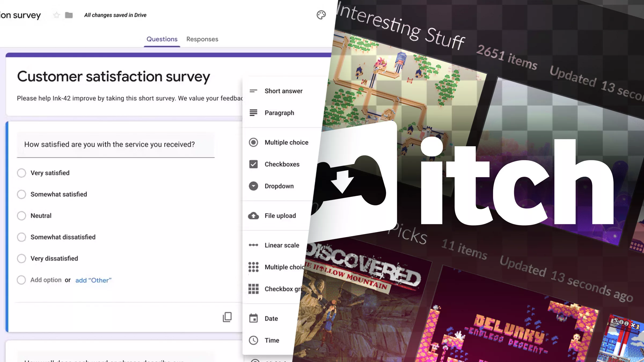
Task: Click the Time clock icon
Action: [x=253, y=340]
